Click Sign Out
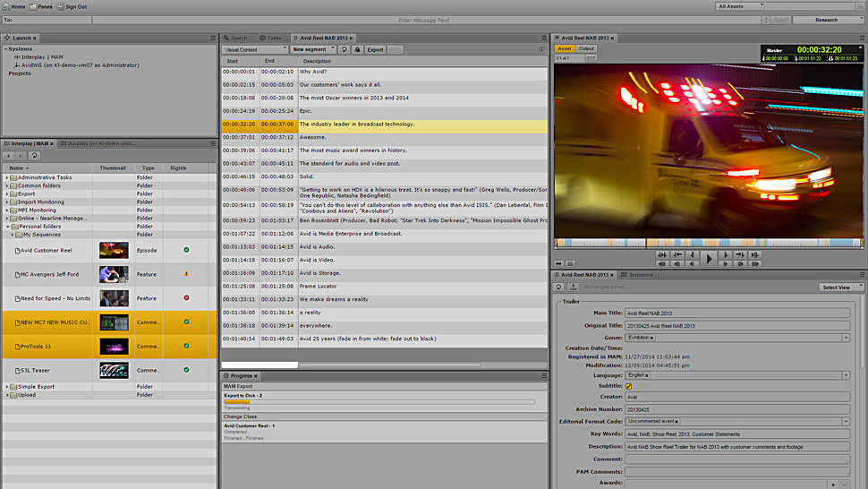 click(x=72, y=6)
